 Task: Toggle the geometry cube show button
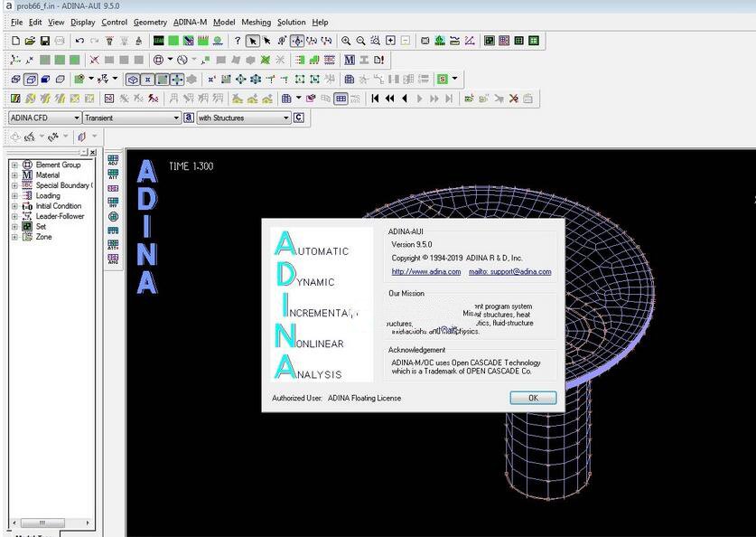click(133, 80)
